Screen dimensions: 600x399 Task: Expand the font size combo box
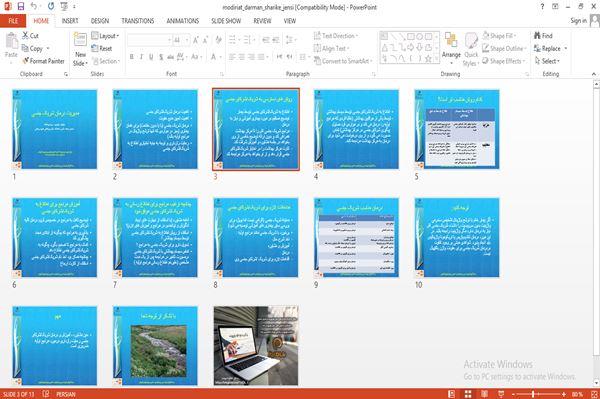pyautogui.click(x=187, y=40)
